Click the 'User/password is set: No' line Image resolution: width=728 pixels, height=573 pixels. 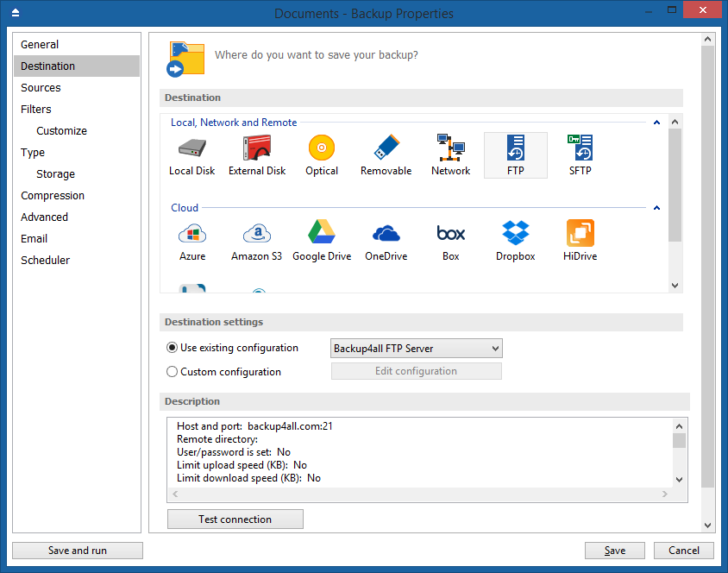(x=234, y=452)
